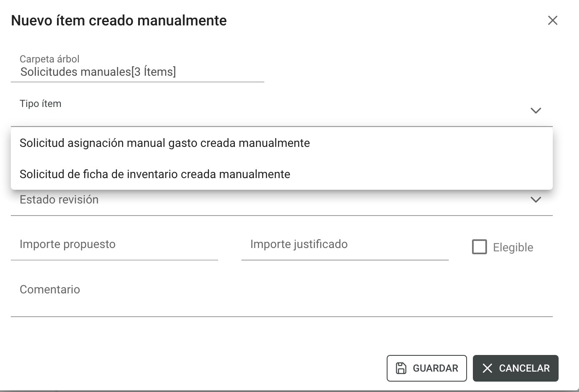Expand the Estado revisión chevron arrow
This screenshot has width=579, height=392.
tap(536, 200)
